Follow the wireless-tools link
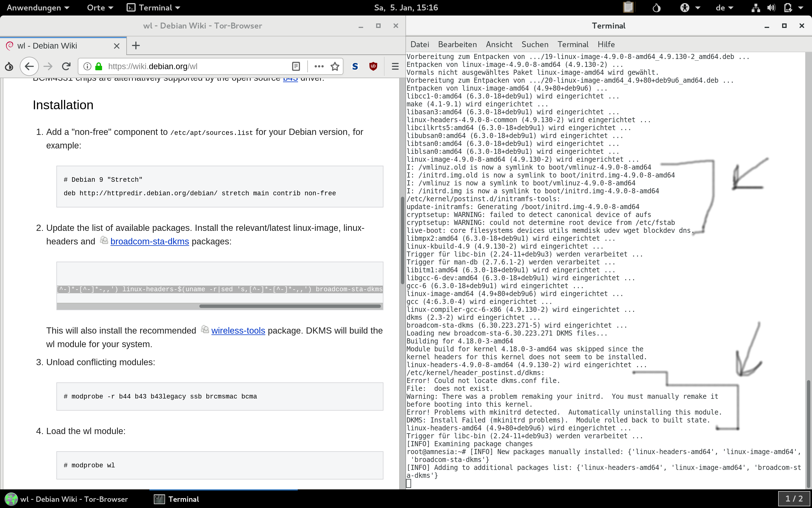Image resolution: width=812 pixels, height=508 pixels. click(x=238, y=330)
